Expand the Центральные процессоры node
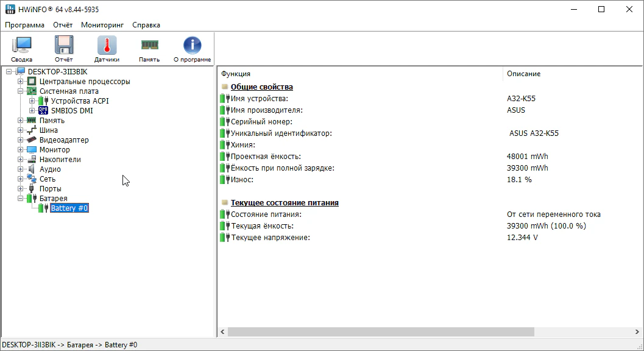The height and width of the screenshot is (351, 644). pos(21,82)
